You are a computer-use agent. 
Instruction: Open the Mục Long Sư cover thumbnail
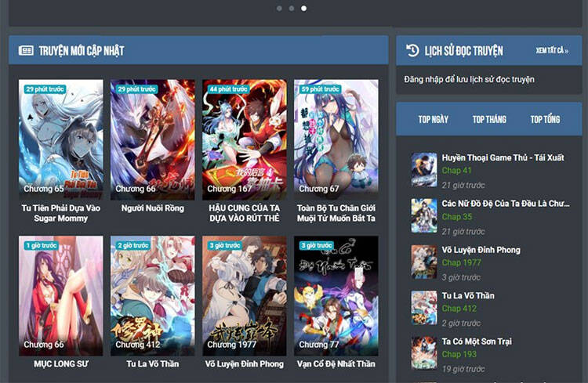(x=60, y=295)
